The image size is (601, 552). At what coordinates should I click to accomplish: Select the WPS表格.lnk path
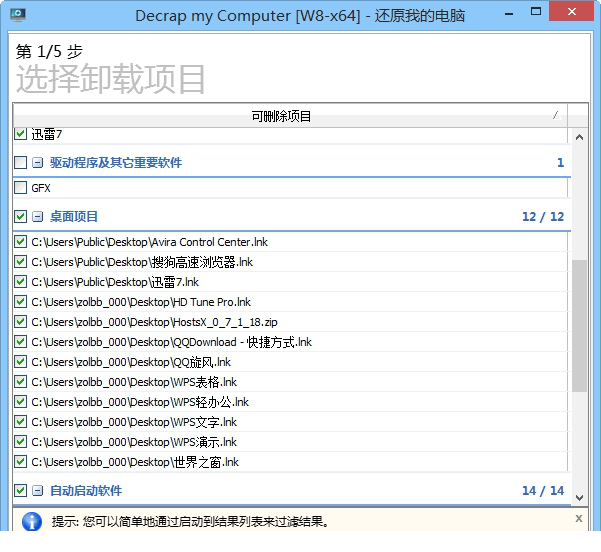click(x=134, y=382)
